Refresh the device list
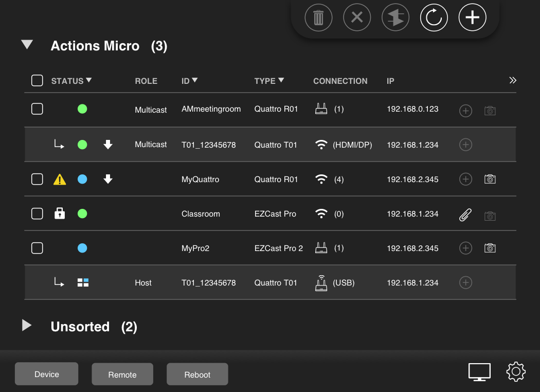The image size is (540, 392). (434, 17)
